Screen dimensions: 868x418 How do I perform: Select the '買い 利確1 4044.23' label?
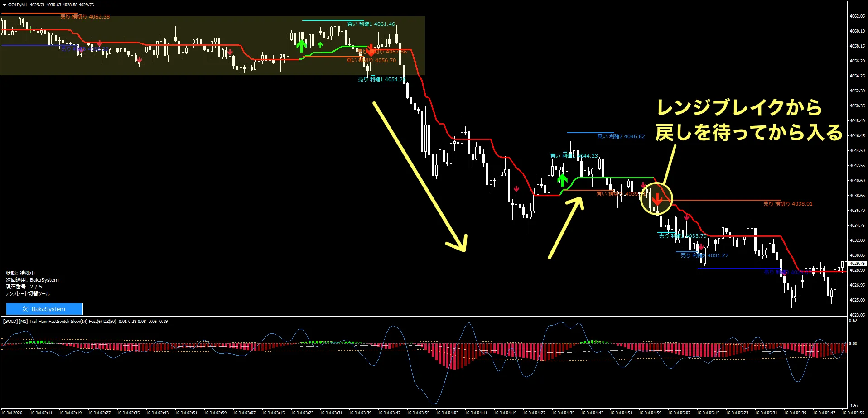[574, 156]
